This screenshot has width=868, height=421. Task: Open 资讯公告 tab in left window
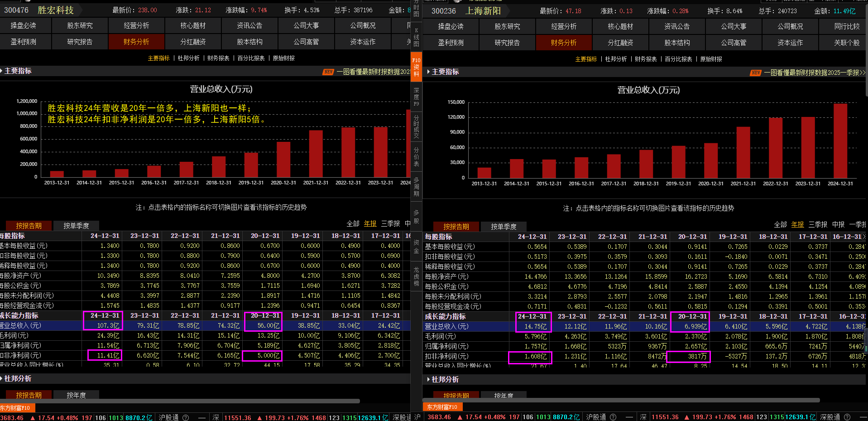tap(249, 26)
